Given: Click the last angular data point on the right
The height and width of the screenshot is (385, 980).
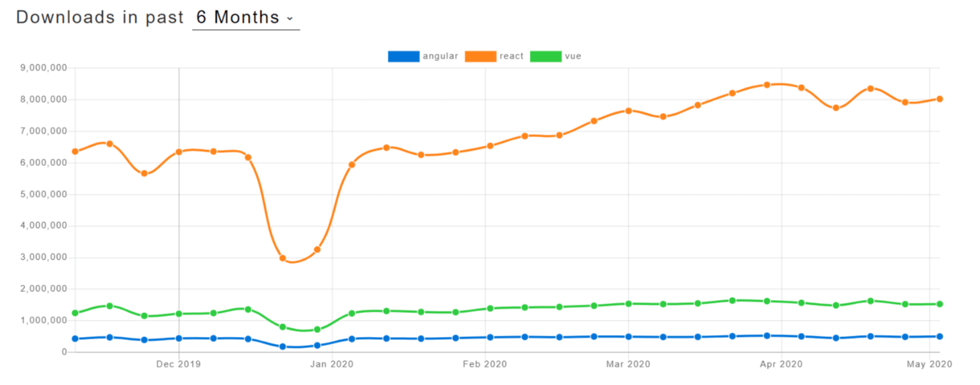Looking at the screenshot, I should (940, 336).
